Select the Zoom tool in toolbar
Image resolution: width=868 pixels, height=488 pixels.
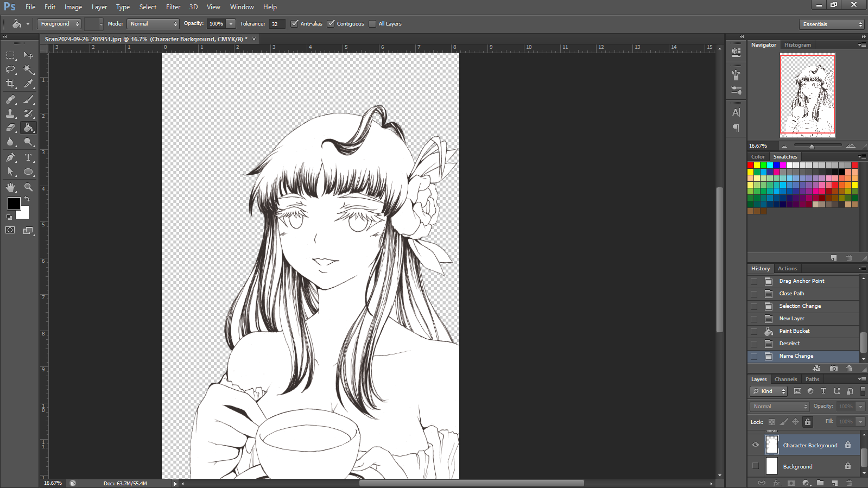(x=28, y=187)
